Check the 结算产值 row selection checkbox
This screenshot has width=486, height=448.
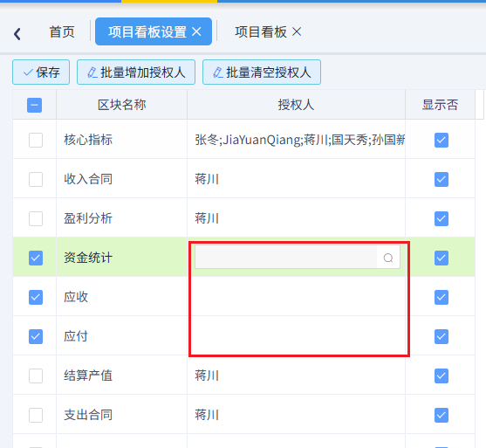tap(36, 376)
